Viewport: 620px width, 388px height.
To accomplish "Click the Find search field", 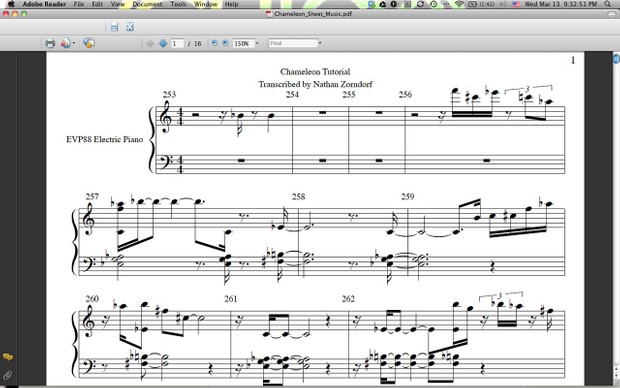I will tap(293, 43).
